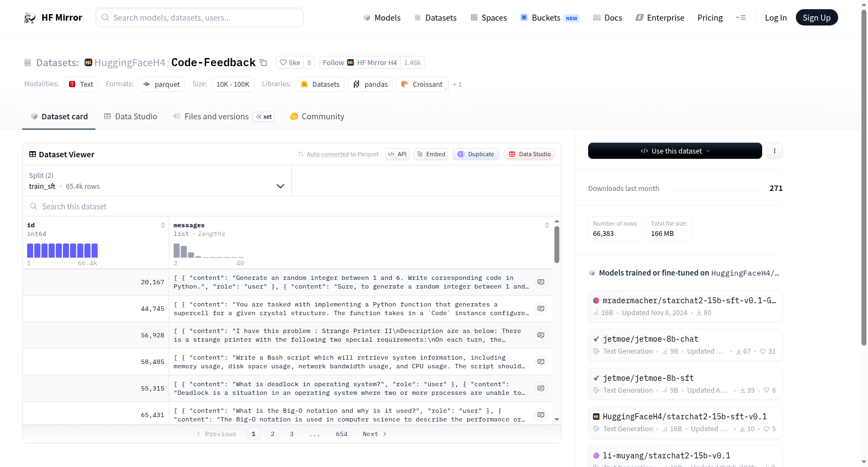Image resolution: width=868 pixels, height=467 pixels.
Task: Click the Log In link
Action: click(x=776, y=18)
